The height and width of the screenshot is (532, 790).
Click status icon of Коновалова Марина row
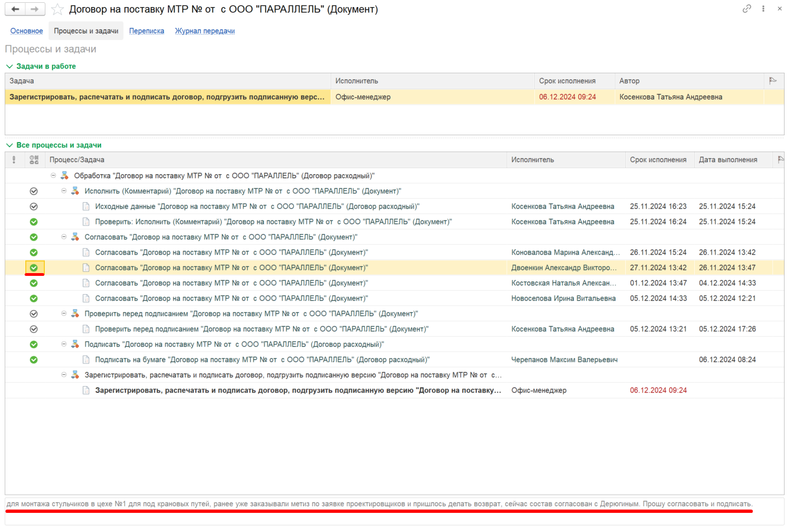point(34,252)
